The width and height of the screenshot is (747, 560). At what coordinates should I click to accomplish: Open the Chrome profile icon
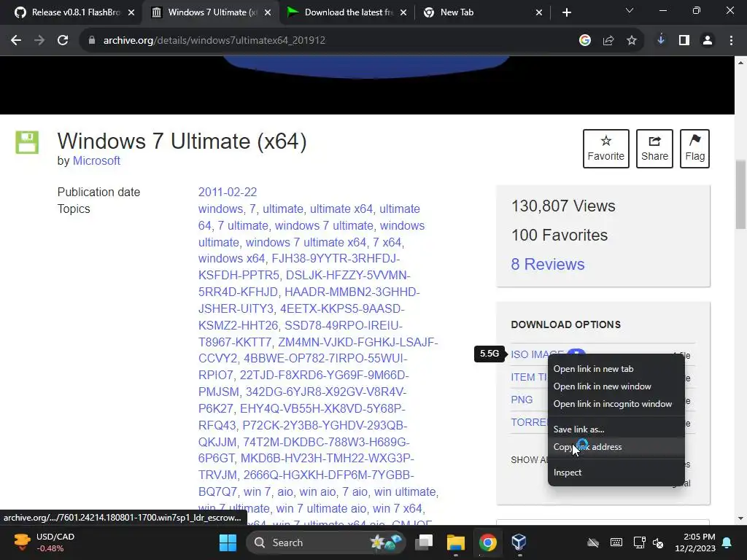pyautogui.click(x=708, y=41)
